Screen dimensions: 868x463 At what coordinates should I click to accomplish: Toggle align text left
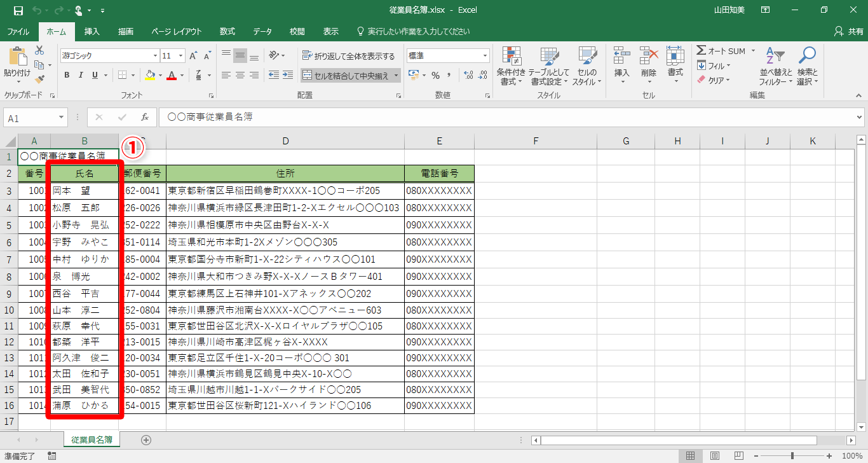(x=226, y=75)
